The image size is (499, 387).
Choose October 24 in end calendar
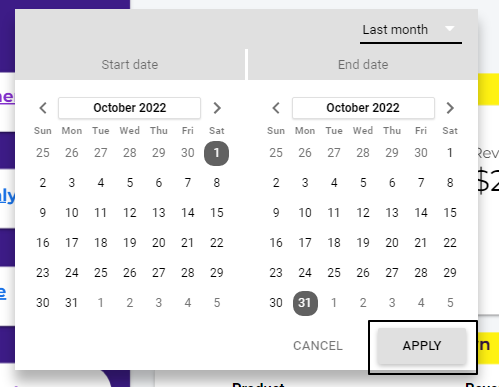point(305,273)
